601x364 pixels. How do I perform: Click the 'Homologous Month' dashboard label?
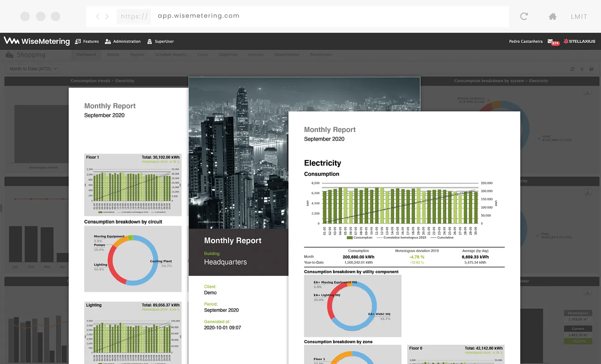pos(43,168)
